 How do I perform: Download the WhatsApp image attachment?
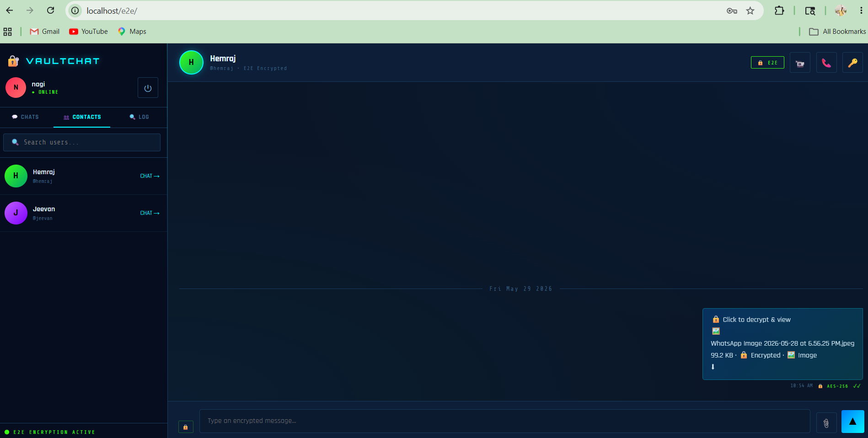tap(713, 367)
